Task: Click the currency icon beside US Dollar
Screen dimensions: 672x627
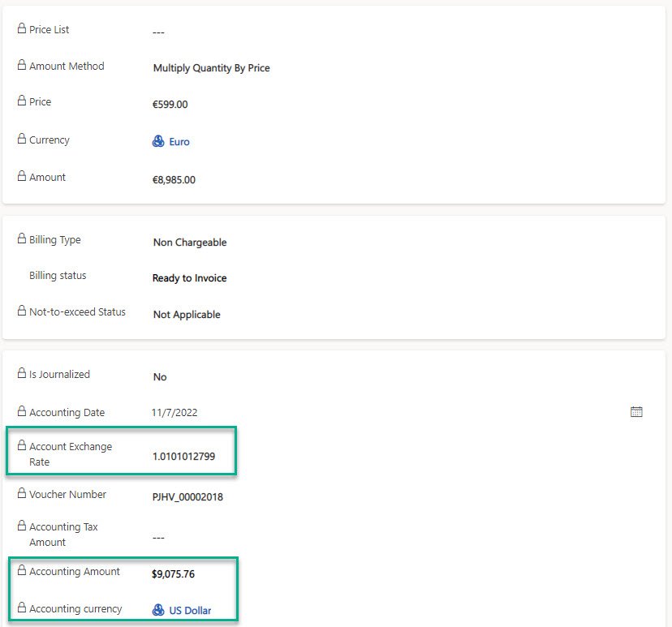Action: 159,610
